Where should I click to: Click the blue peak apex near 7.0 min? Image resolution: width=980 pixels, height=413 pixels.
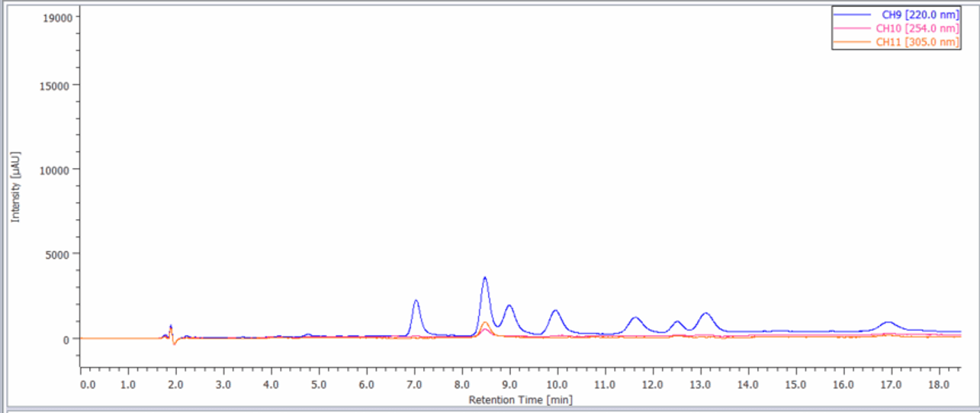coord(416,301)
